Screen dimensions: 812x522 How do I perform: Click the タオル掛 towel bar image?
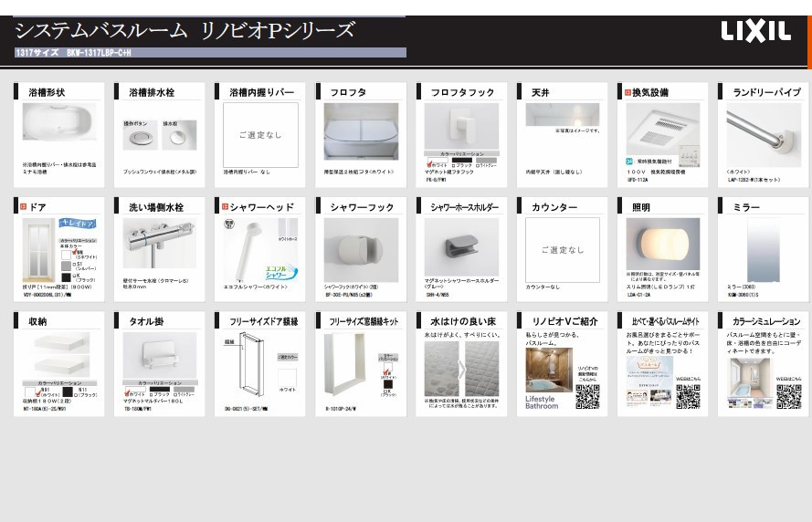(x=160, y=355)
